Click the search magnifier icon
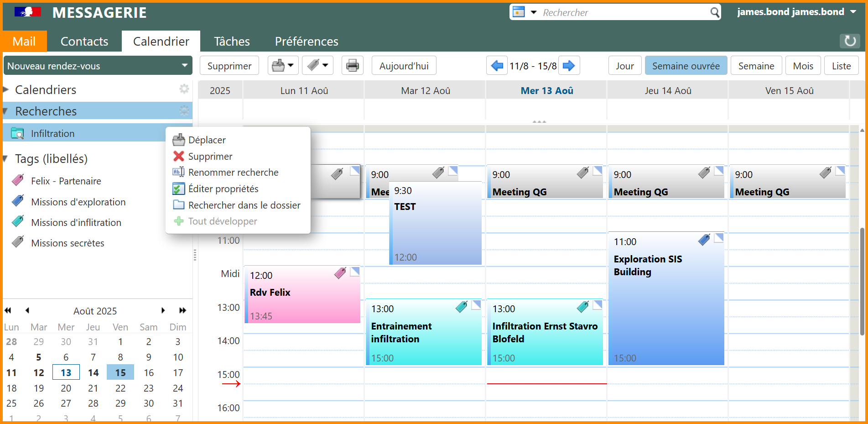 (715, 12)
